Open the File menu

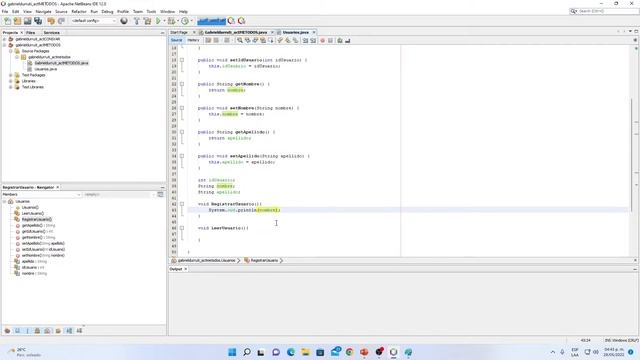pyautogui.click(x=5, y=11)
